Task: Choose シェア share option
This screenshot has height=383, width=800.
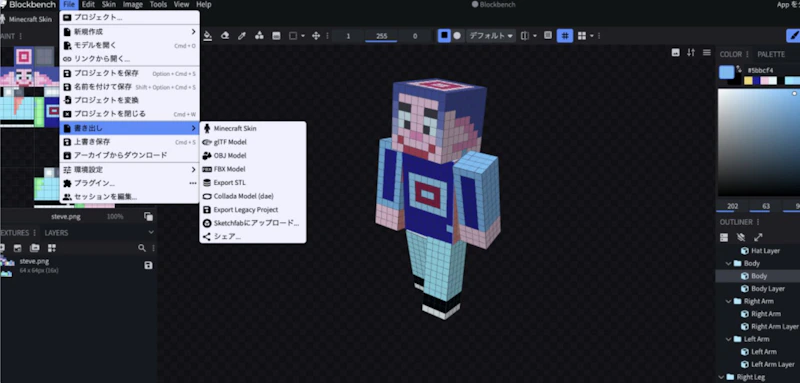Action: point(253,237)
